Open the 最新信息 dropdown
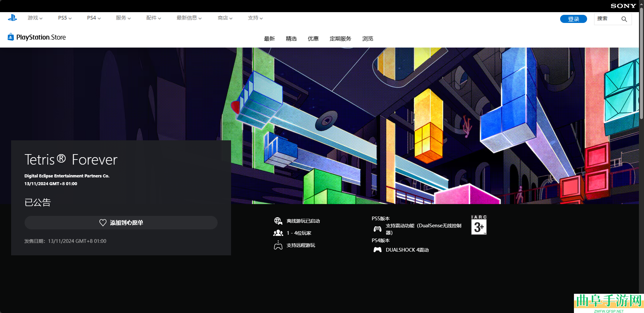 click(189, 18)
